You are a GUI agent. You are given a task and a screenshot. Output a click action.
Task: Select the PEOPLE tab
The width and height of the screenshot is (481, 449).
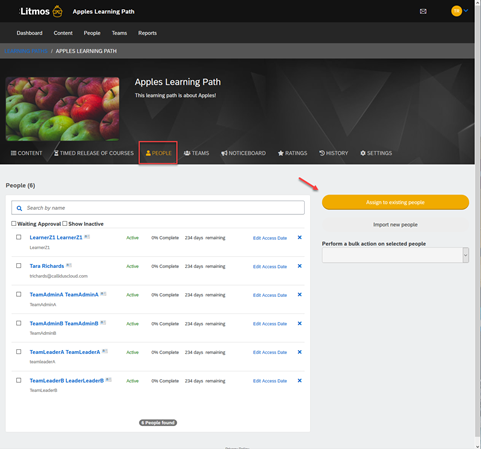(x=158, y=153)
